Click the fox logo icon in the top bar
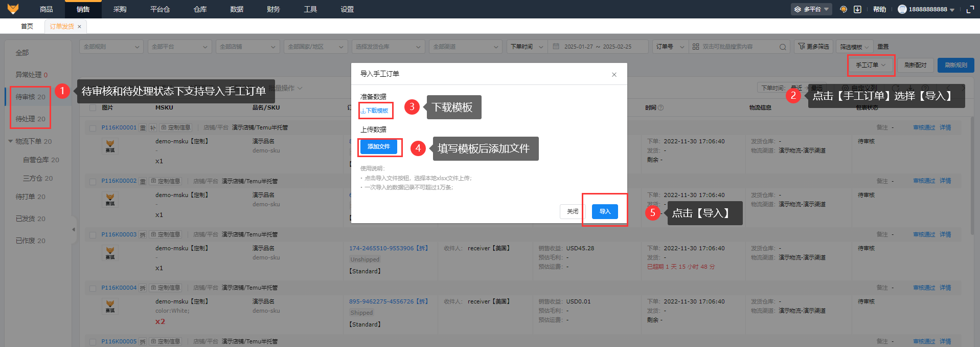Screen dimensions: 980x347 (x=13, y=9)
